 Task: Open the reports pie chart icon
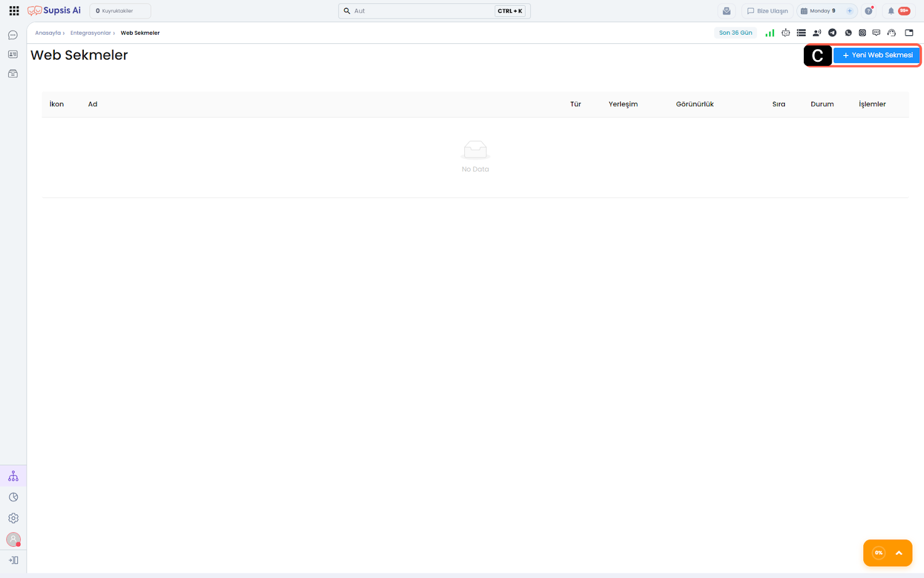[x=13, y=497]
